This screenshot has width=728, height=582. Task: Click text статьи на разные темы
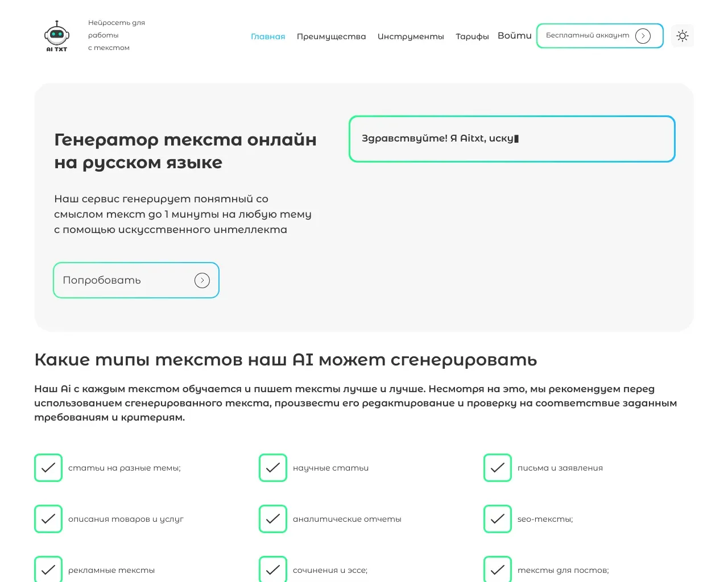125,468
